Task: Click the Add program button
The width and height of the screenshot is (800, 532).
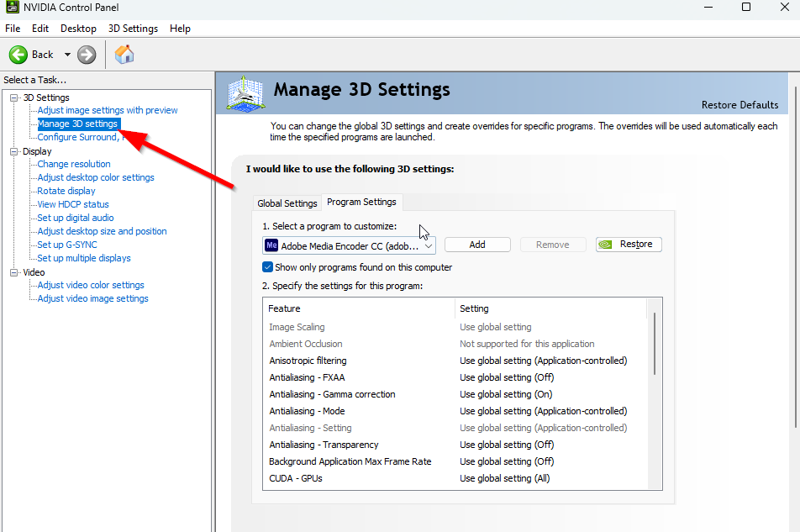Action: click(x=477, y=245)
